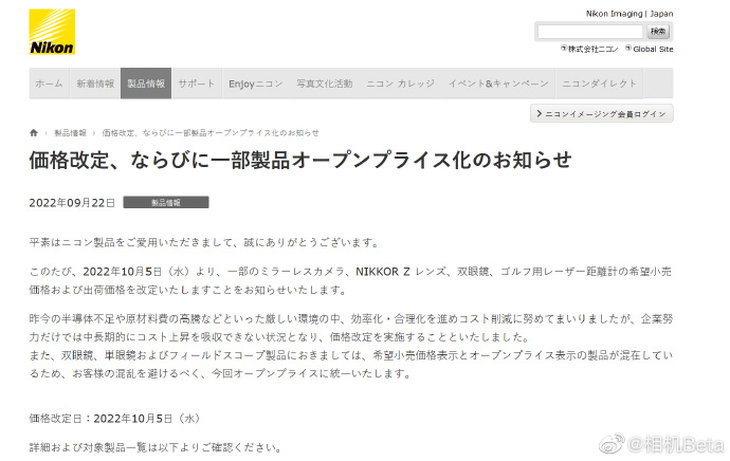
Task: Click the Nikon Imaging | Japan text
Action: (629, 14)
